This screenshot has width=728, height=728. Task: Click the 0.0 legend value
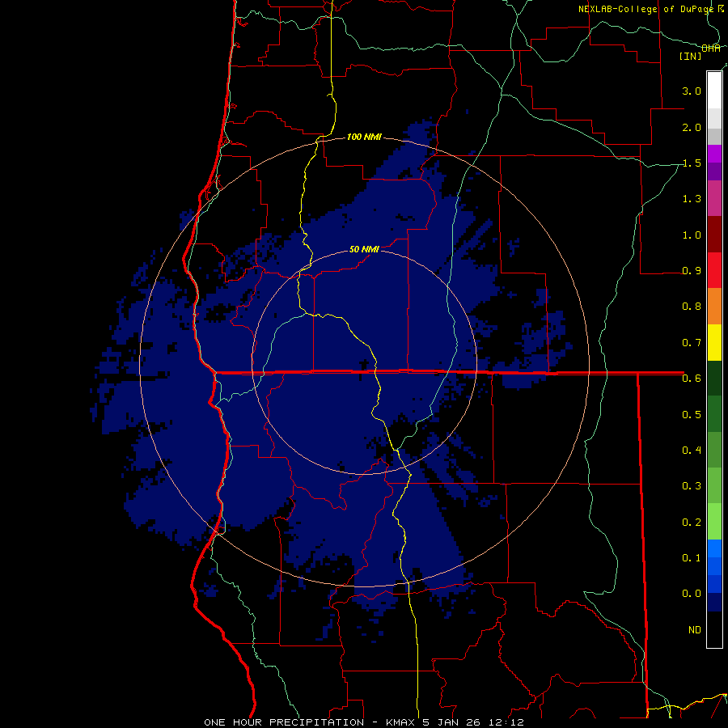[692, 594]
